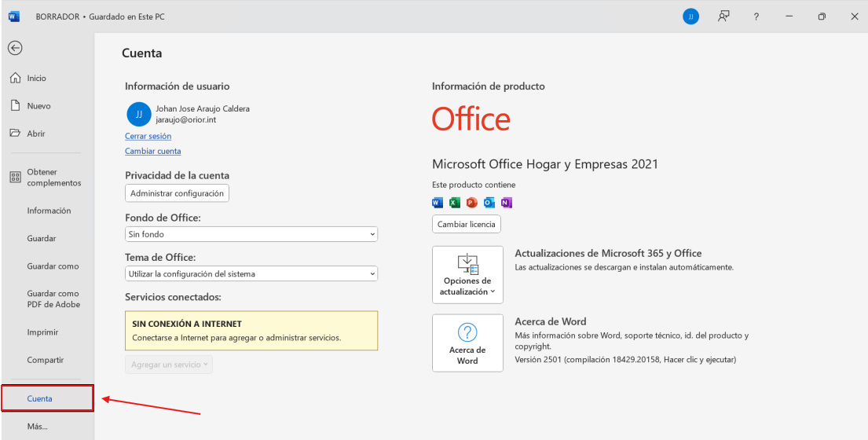Screen dimensions: 868x440
Task: Expand the Tema de Office dropdown
Action: (251, 274)
